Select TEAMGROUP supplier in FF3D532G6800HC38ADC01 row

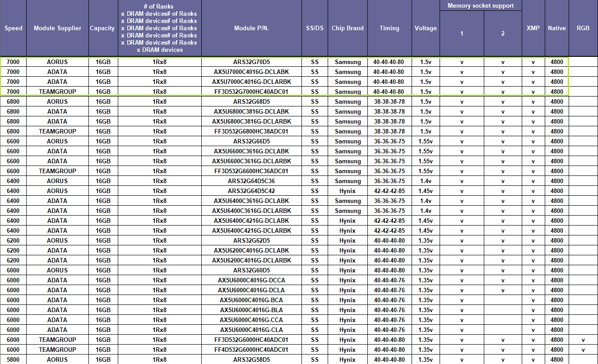click(58, 131)
